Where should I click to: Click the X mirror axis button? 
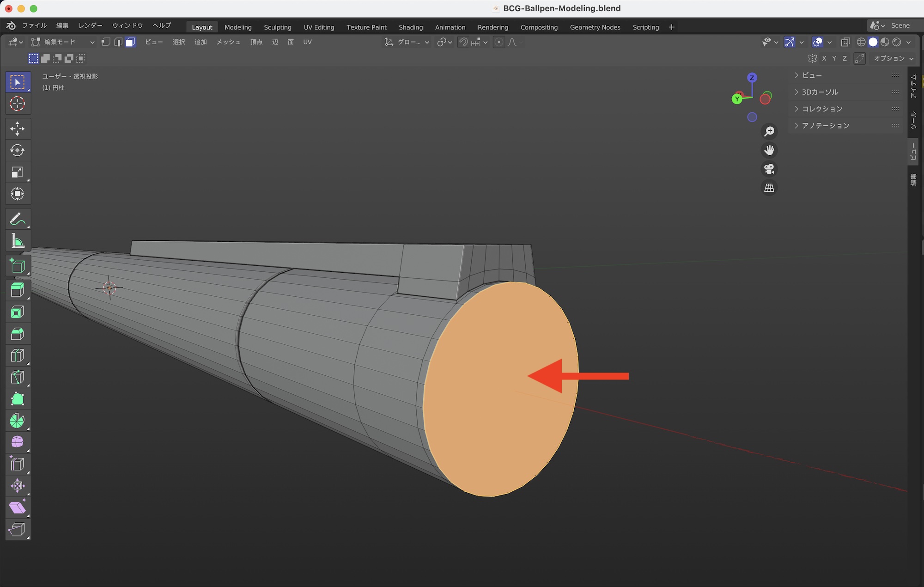[824, 58]
